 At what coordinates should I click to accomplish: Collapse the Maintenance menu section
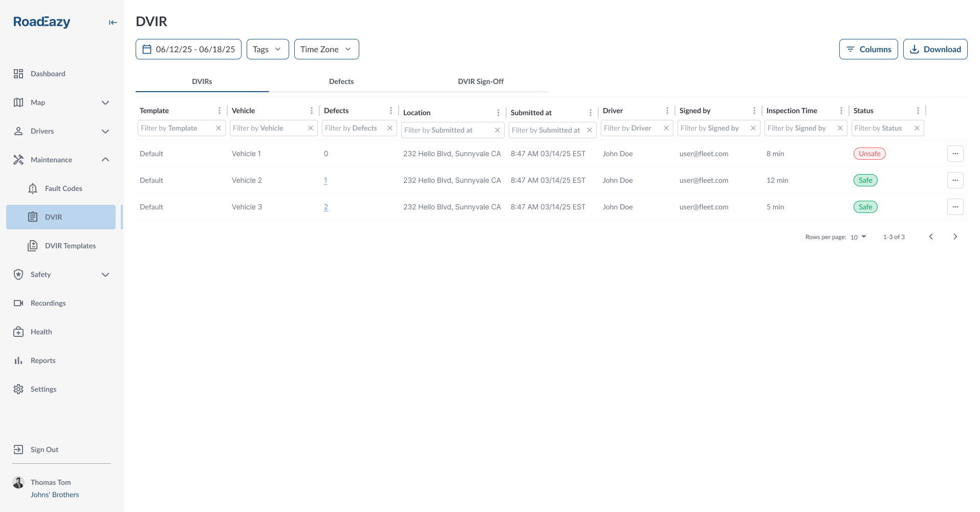pyautogui.click(x=105, y=160)
